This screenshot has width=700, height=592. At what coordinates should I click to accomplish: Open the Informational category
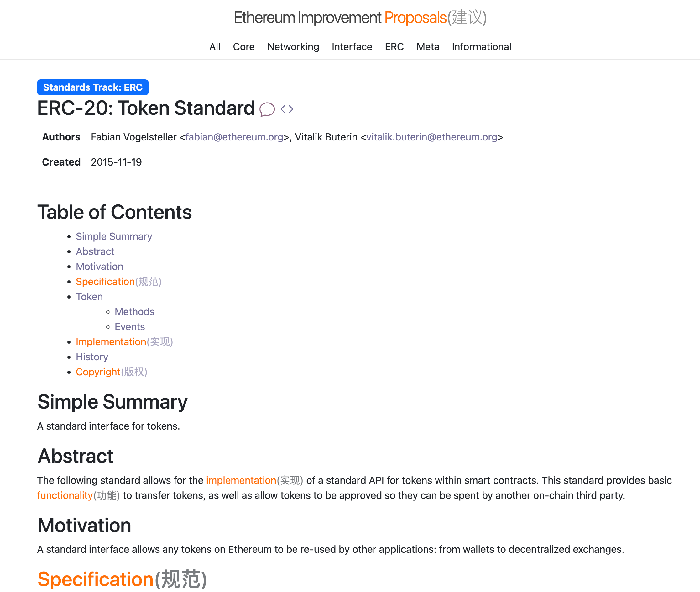point(481,47)
